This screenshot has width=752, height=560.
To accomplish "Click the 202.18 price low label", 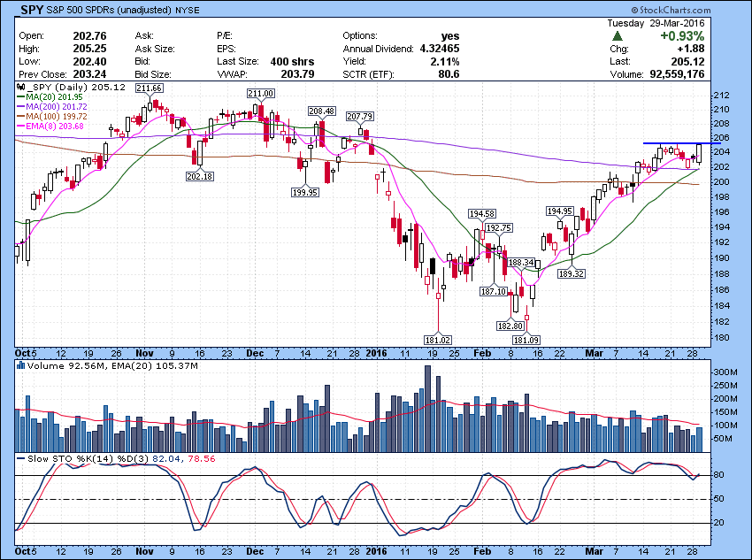I will [200, 176].
